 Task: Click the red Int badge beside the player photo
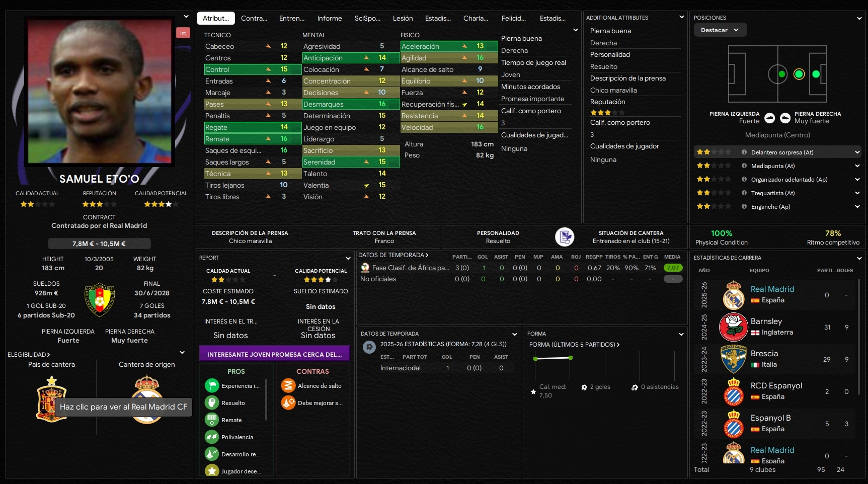click(183, 33)
